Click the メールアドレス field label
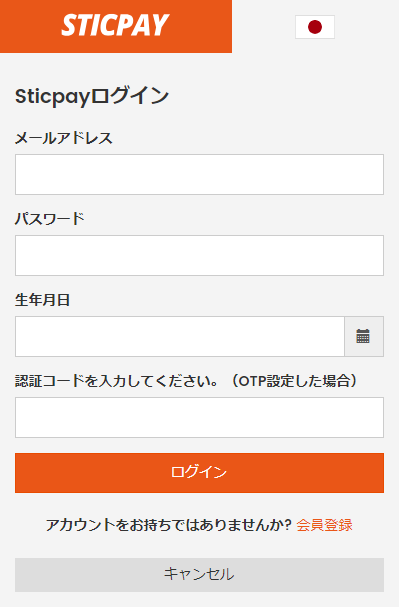 pos(63,138)
